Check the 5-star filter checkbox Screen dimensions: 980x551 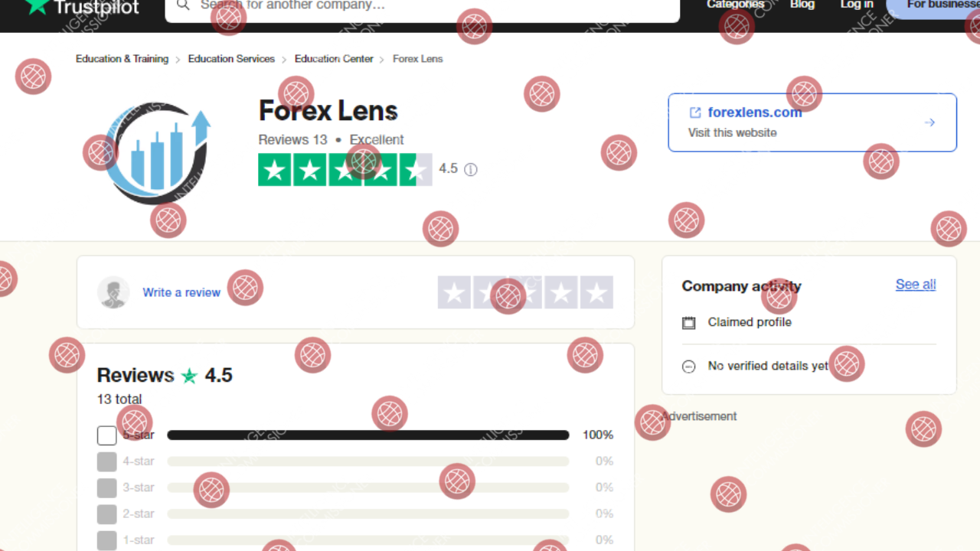[x=107, y=435]
